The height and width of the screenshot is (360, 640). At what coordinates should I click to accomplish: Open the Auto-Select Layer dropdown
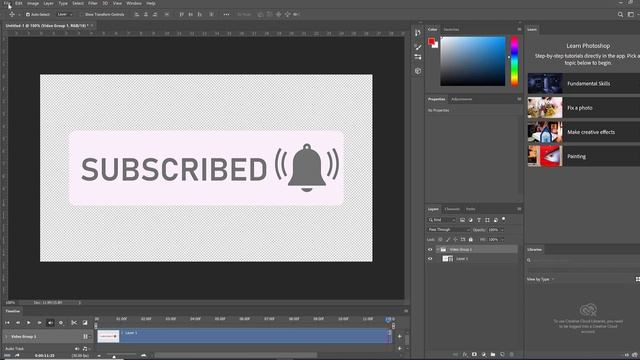(x=65, y=14)
